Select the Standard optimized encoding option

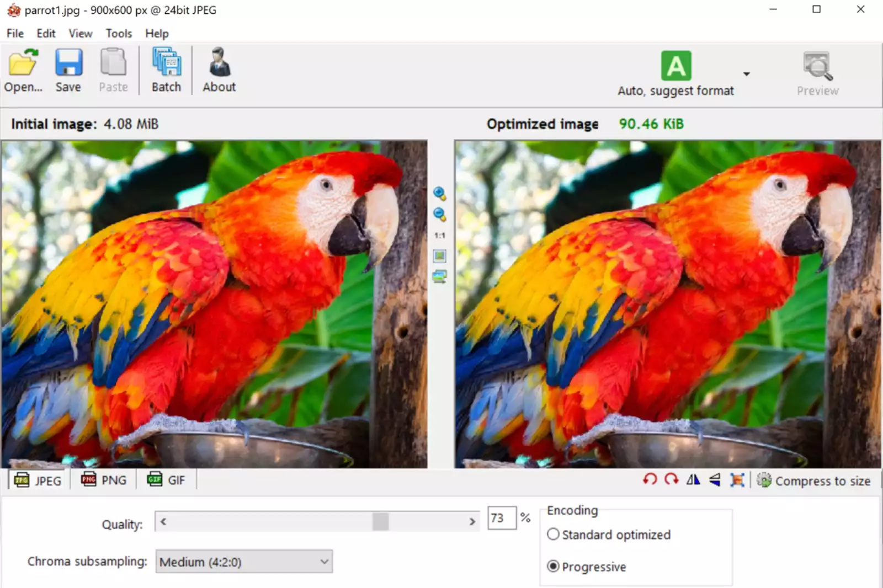pyautogui.click(x=552, y=534)
